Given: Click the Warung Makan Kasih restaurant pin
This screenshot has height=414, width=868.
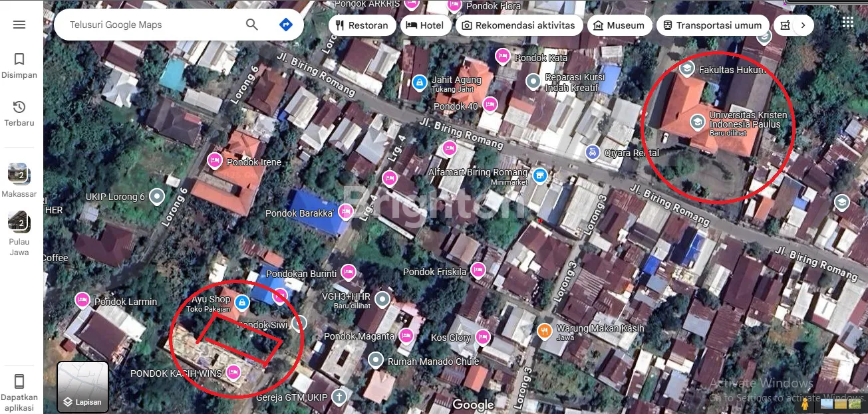Looking at the screenshot, I should click(545, 330).
